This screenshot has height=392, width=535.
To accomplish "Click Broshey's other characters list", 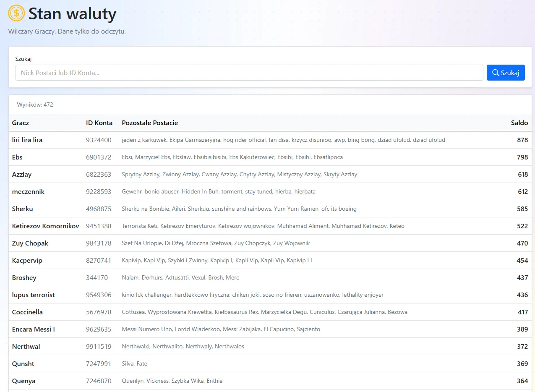I will (x=180, y=278).
